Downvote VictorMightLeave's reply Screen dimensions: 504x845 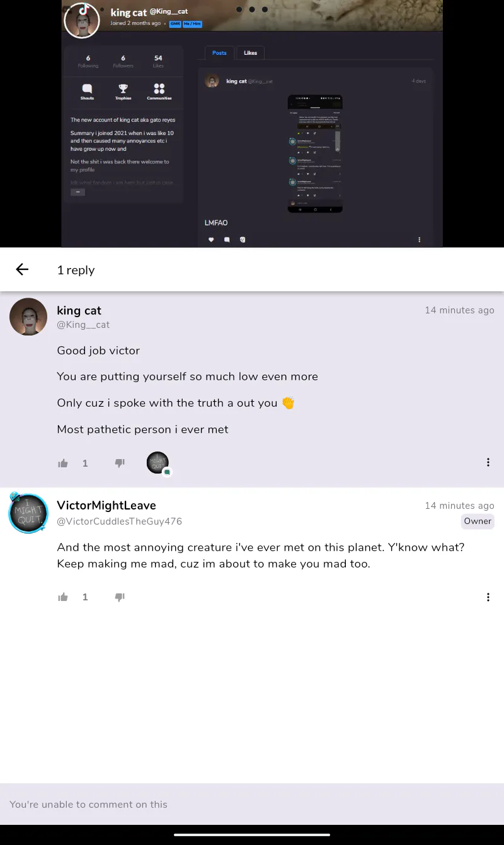pyautogui.click(x=120, y=597)
